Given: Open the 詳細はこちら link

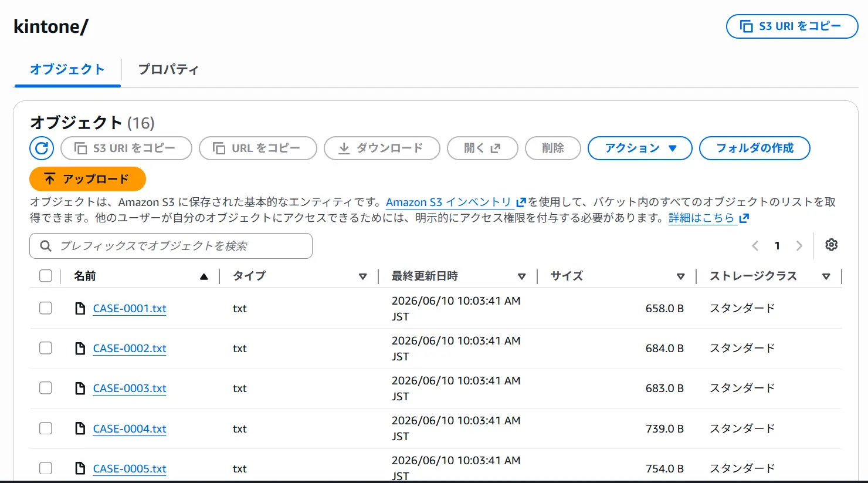Looking at the screenshot, I should pyautogui.click(x=701, y=218).
